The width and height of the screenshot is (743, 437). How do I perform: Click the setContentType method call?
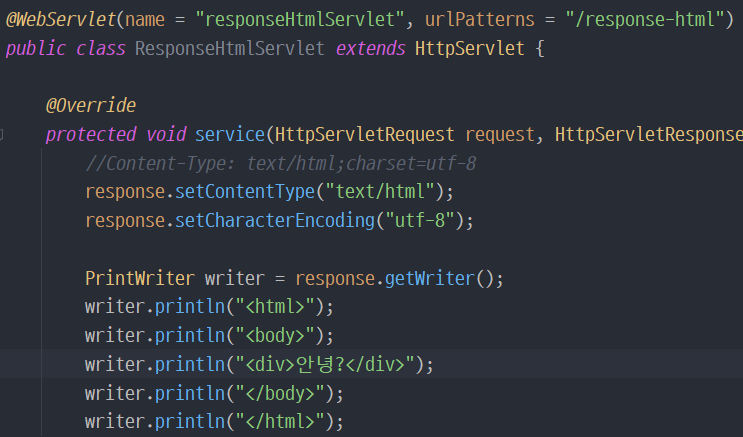pos(245,192)
